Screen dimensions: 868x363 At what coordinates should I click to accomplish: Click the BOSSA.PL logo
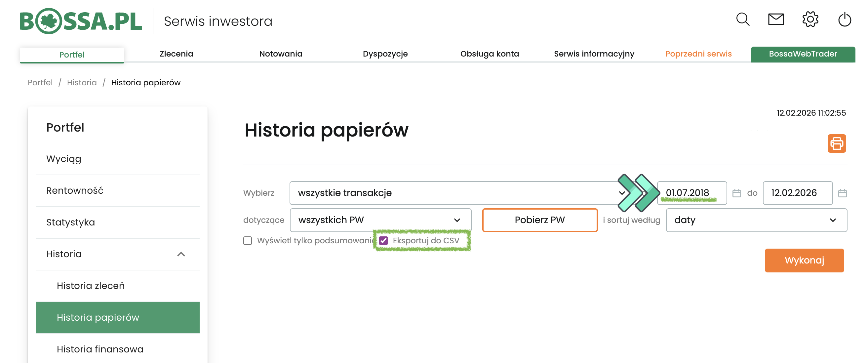[81, 21]
